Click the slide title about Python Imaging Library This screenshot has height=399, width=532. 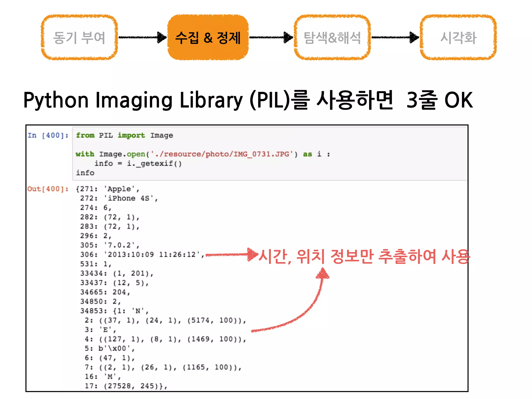click(x=248, y=100)
